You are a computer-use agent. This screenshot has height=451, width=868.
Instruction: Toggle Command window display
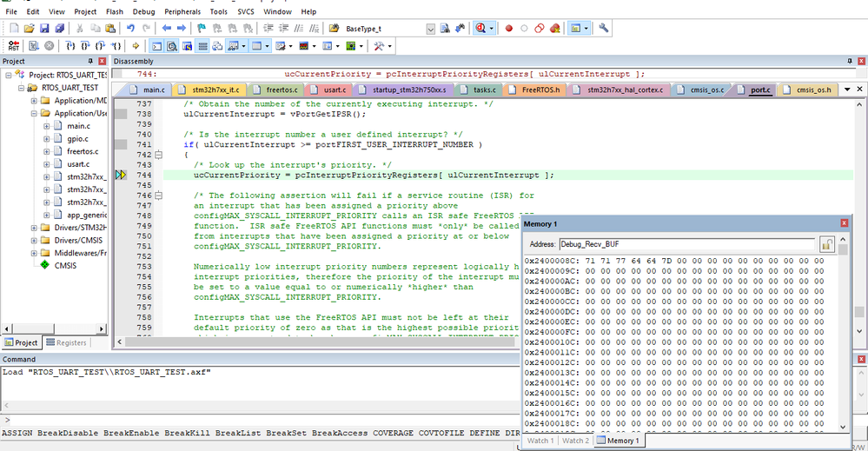(x=156, y=46)
